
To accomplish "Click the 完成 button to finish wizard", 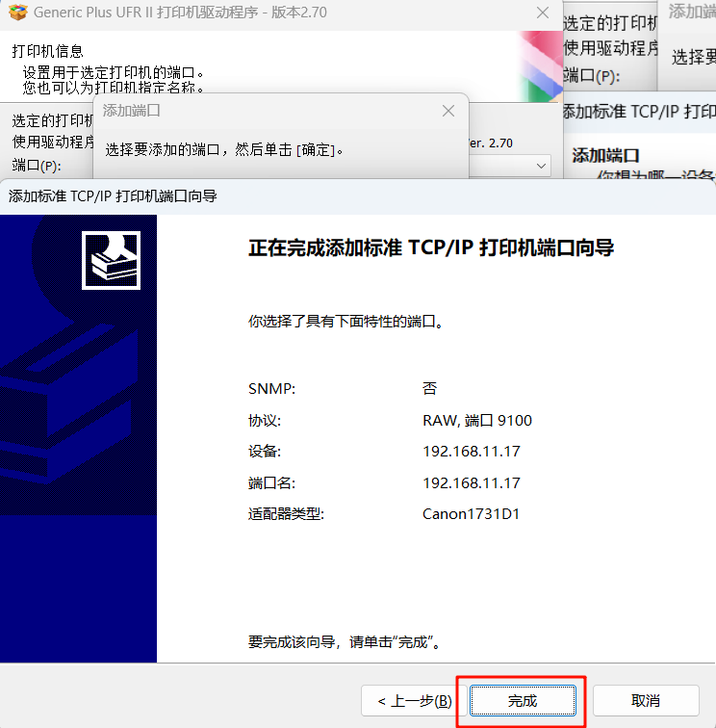I will tap(523, 701).
